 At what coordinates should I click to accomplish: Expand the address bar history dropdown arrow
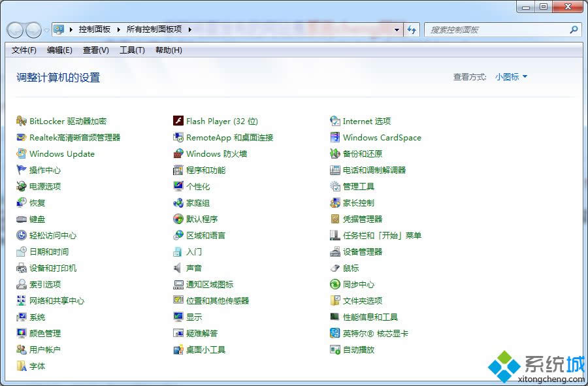[x=397, y=29]
